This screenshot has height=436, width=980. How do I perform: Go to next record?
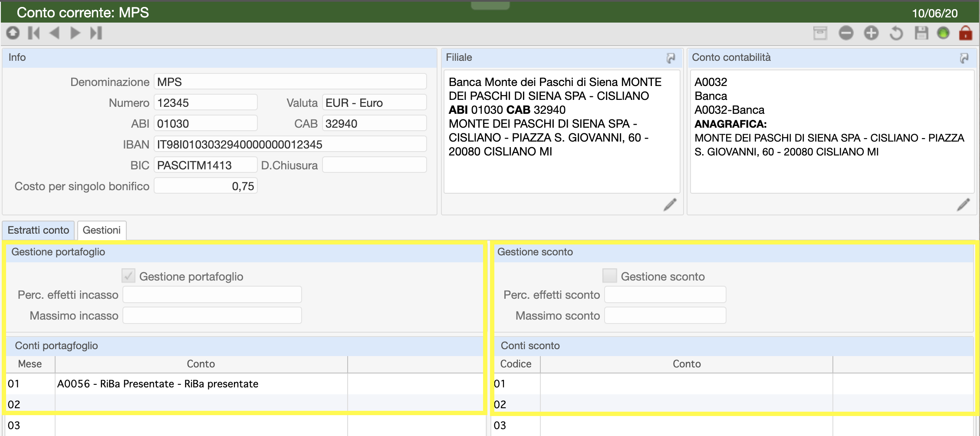(76, 33)
